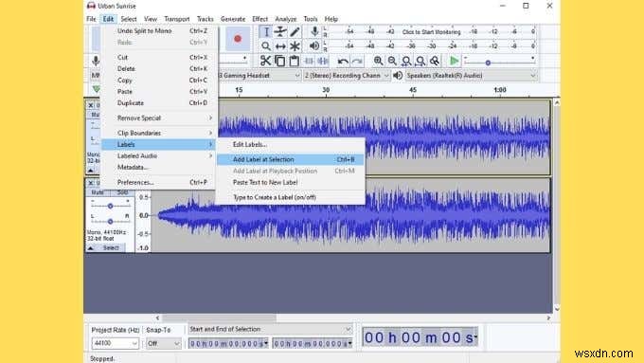The image size is (644, 363).
Task: Choose Undo Split to Mono
Action: [x=159, y=31]
